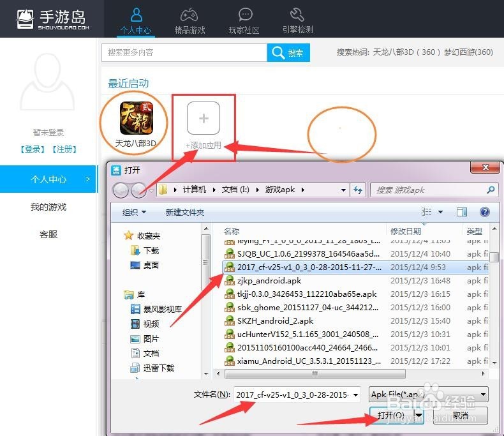
Task: Launch the 天龙八部3D game icon
Action: point(136,118)
